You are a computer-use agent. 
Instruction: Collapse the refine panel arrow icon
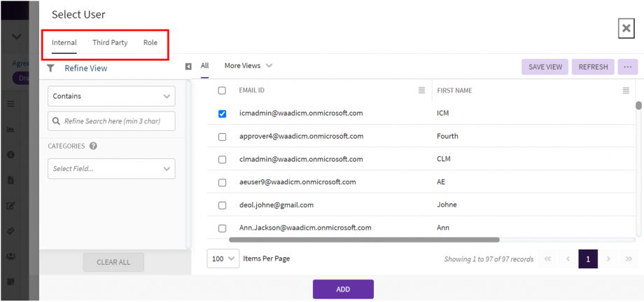[188, 67]
